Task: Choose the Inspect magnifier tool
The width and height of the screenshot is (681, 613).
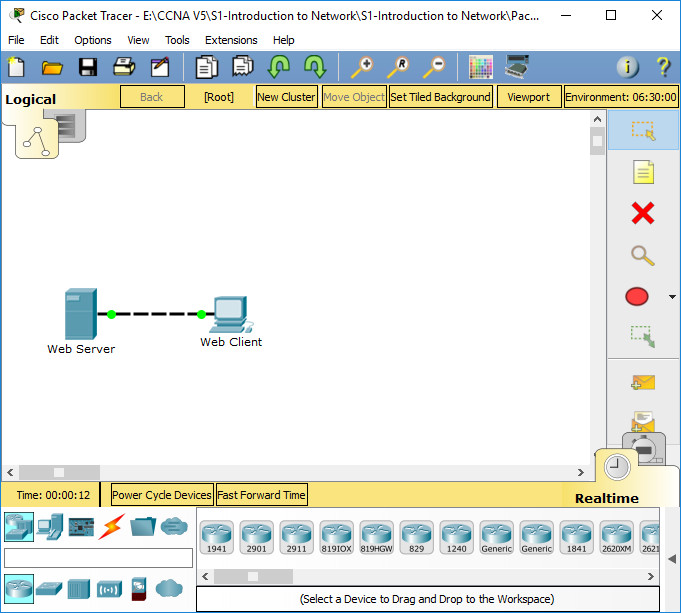Action: coord(643,255)
